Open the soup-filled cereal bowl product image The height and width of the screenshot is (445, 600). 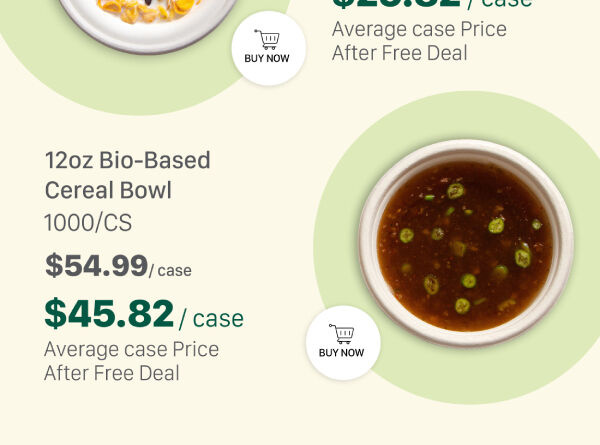pos(464,243)
